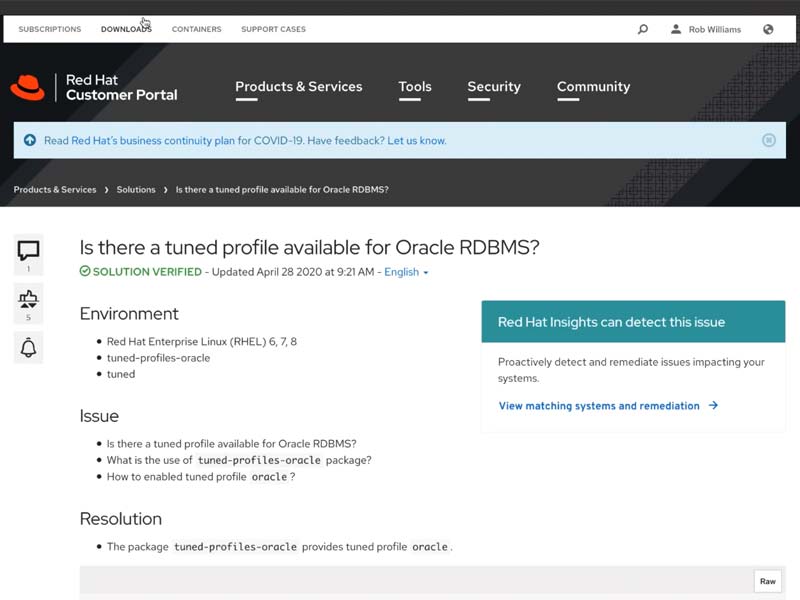Click the bell follow notification icon

(x=29, y=347)
